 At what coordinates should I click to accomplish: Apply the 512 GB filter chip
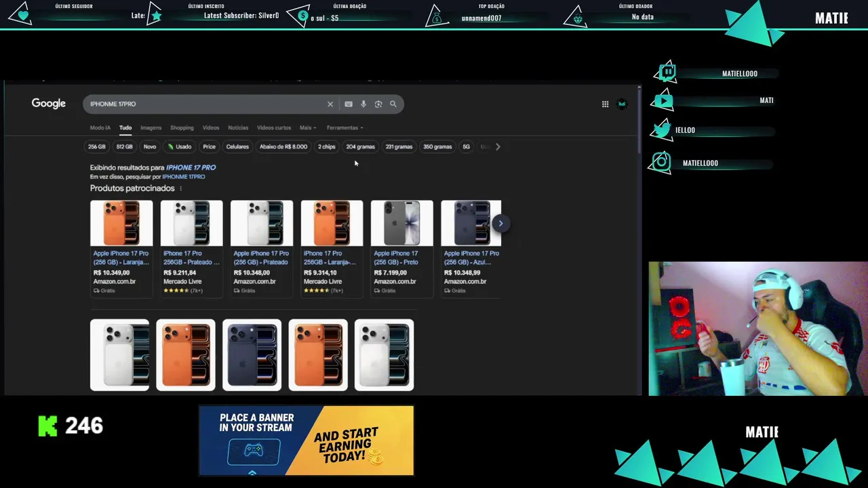[x=125, y=147]
